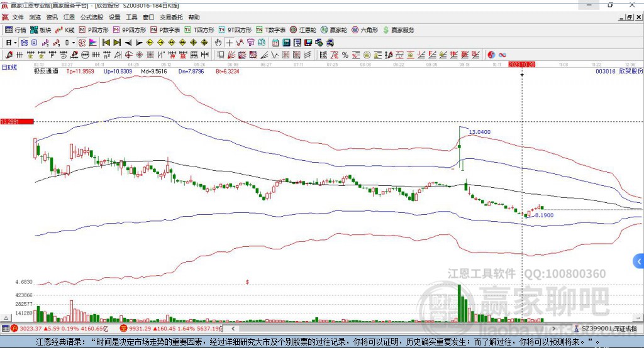Image resolution: width=644 pixels, height=348 pixels.
Task: Open the 窗口 menu
Action: [148, 17]
